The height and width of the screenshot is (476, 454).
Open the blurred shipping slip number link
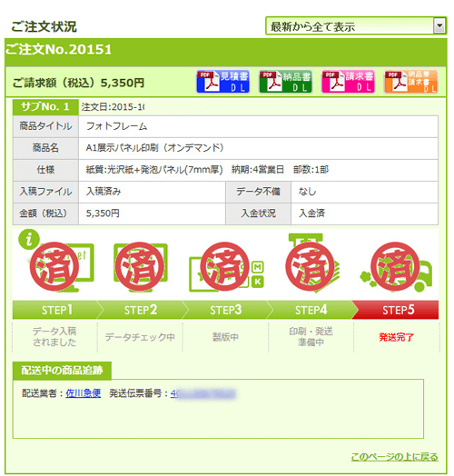(203, 393)
